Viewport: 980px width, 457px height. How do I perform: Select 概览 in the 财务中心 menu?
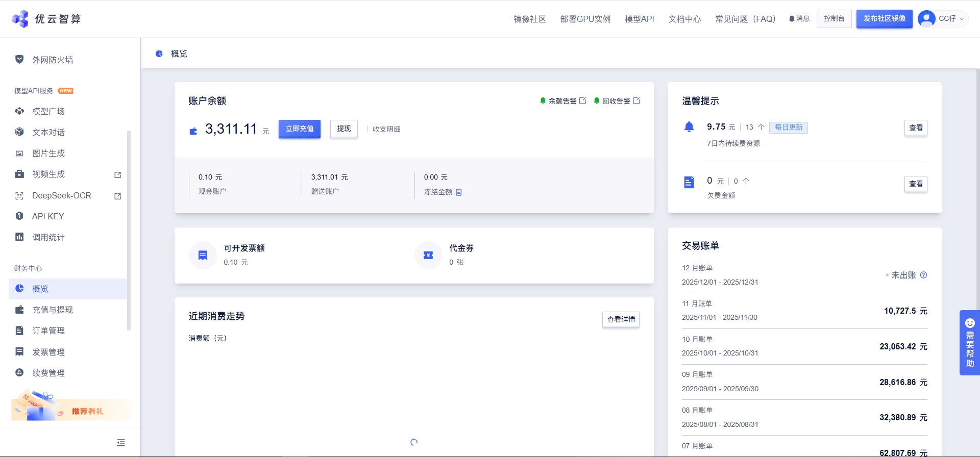pos(68,289)
